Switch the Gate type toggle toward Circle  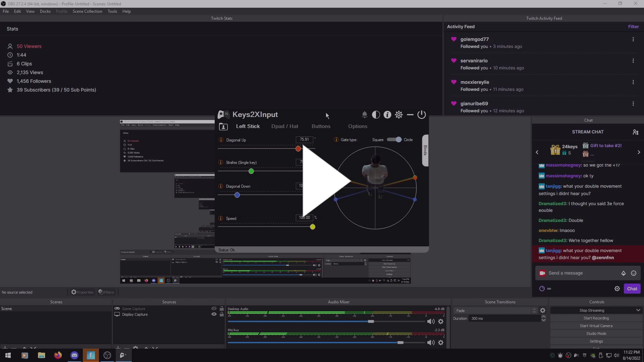[399, 139]
